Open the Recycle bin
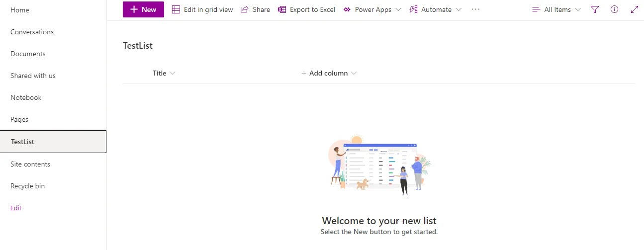Viewport: 644px width, 250px height. point(27,186)
